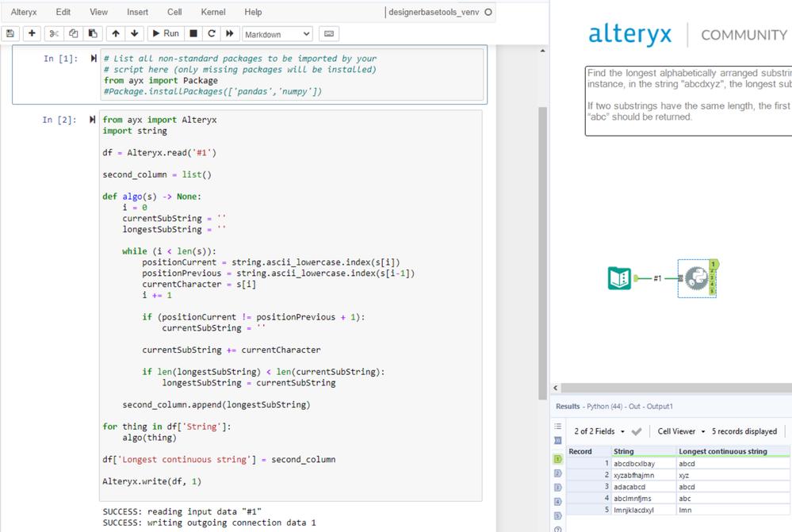This screenshot has width=792, height=532.
Task: Select the Input Data tool on canvas
Action: pyautogui.click(x=619, y=278)
